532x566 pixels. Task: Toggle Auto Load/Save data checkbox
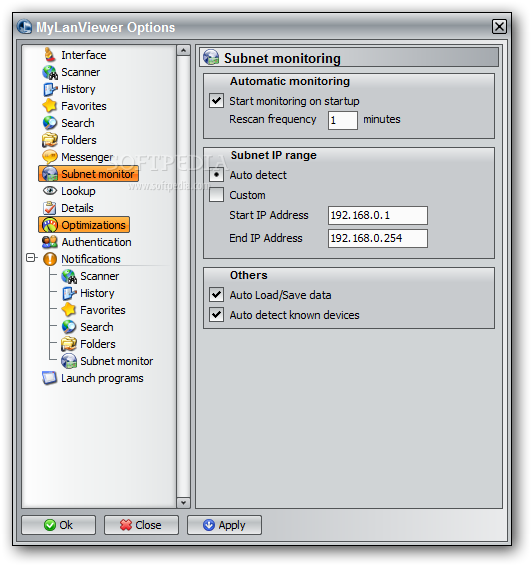coord(217,295)
